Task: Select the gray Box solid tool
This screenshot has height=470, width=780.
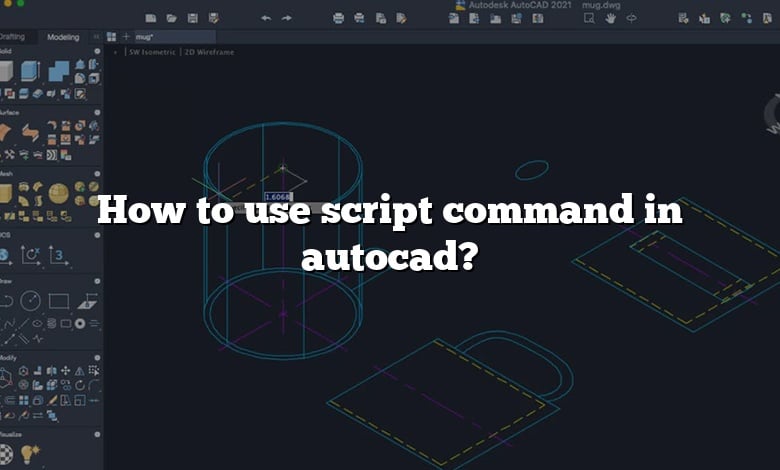Action: 5,71
